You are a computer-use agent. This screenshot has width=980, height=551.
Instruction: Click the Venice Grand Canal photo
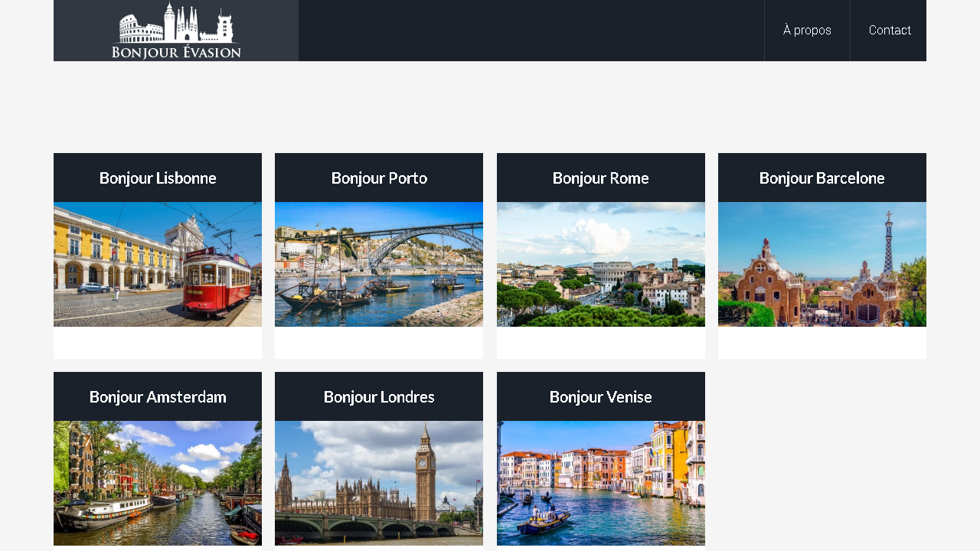click(x=601, y=484)
